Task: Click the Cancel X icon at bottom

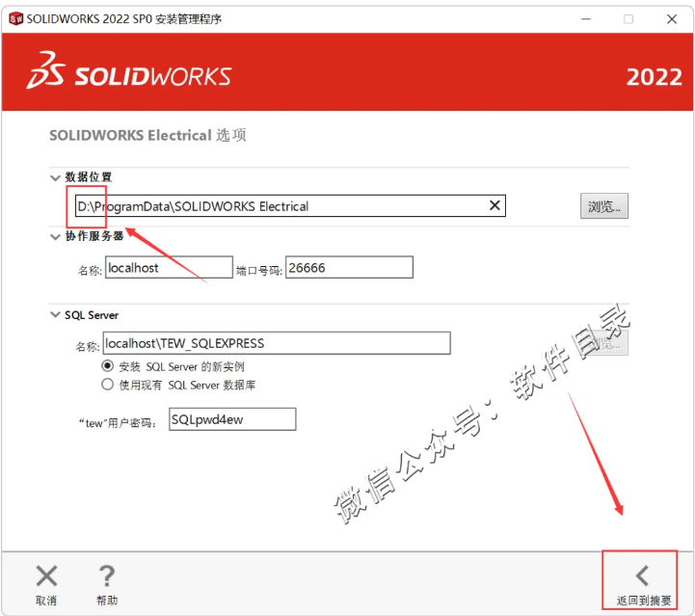Action: pyautogui.click(x=46, y=576)
